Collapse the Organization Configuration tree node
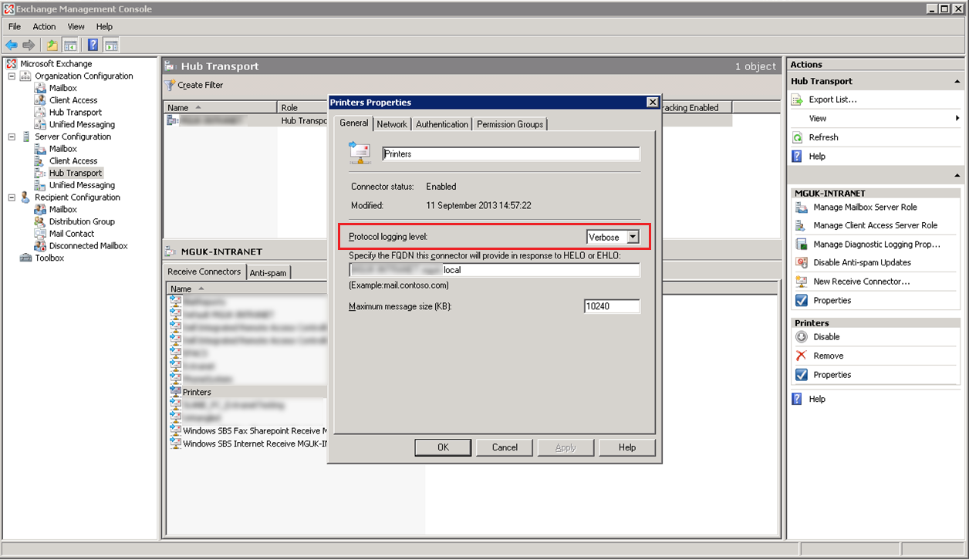Screen dimensions: 969x560 (x=12, y=76)
